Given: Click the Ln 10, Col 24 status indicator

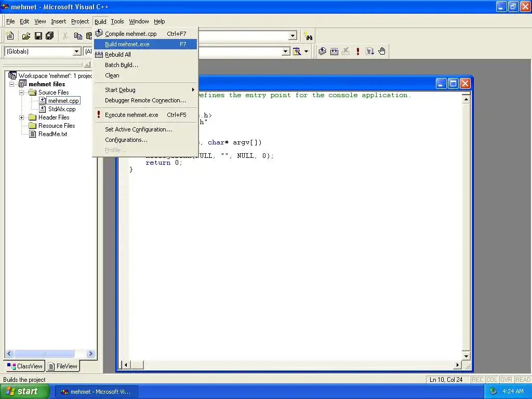Looking at the screenshot, I should [446, 380].
